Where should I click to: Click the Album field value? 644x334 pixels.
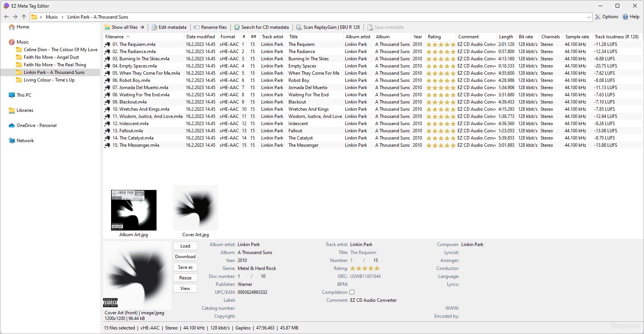click(x=255, y=252)
